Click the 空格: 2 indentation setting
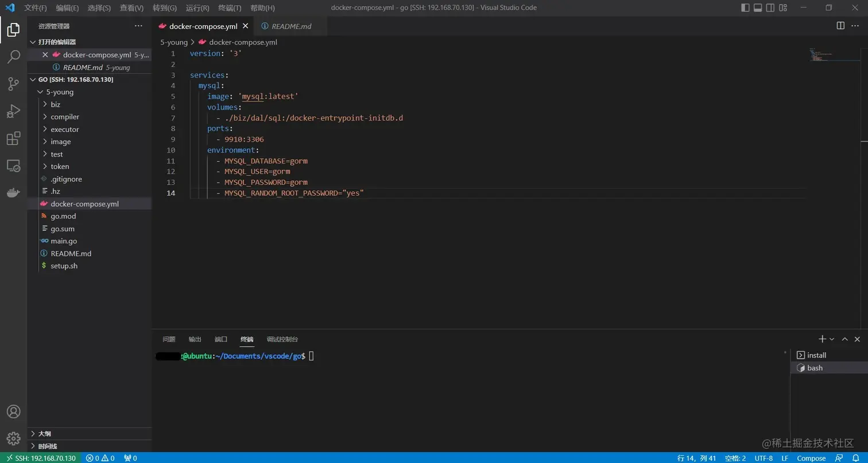 (735, 458)
